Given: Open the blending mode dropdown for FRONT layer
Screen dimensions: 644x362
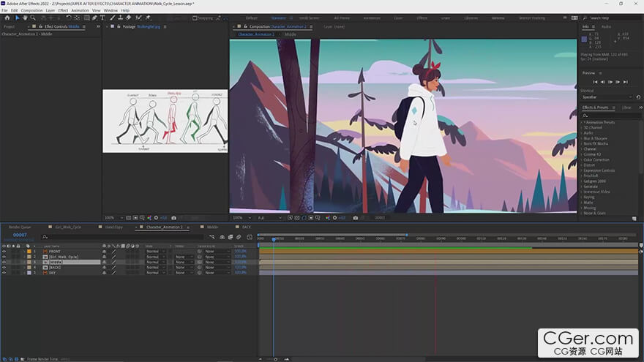Looking at the screenshot, I should tap(154, 252).
